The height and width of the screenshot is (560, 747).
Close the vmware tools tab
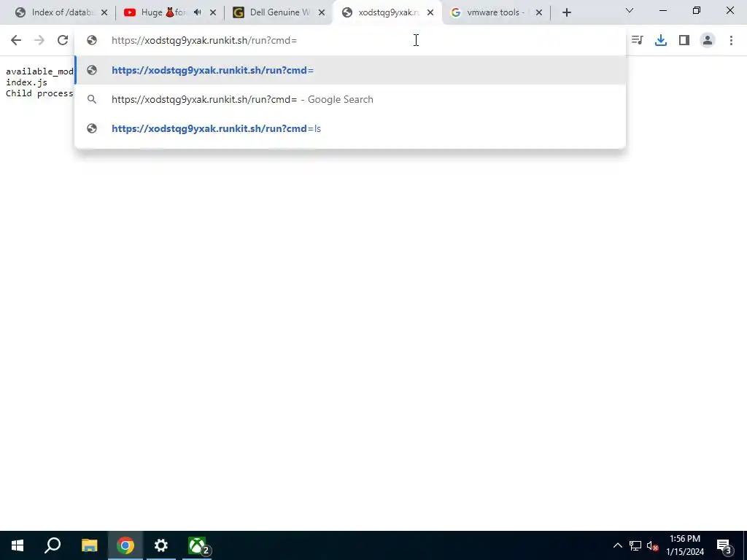[x=539, y=13]
